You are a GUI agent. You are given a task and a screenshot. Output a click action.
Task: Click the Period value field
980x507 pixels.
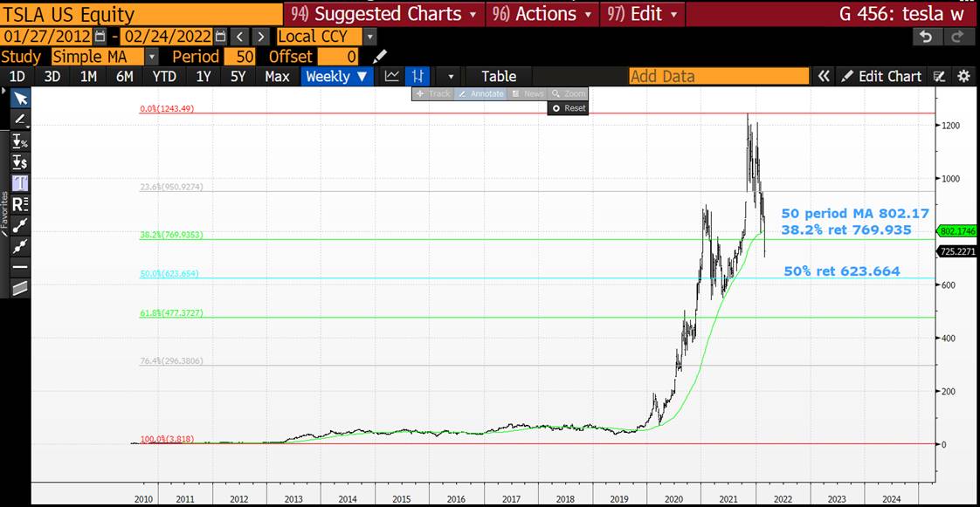pyautogui.click(x=240, y=57)
